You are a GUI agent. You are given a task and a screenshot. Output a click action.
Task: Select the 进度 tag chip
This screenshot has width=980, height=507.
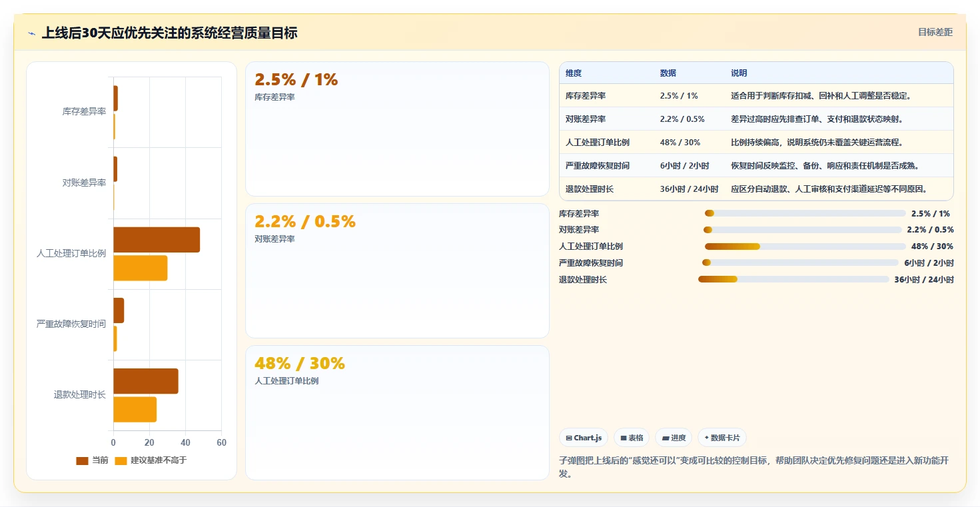click(x=674, y=438)
